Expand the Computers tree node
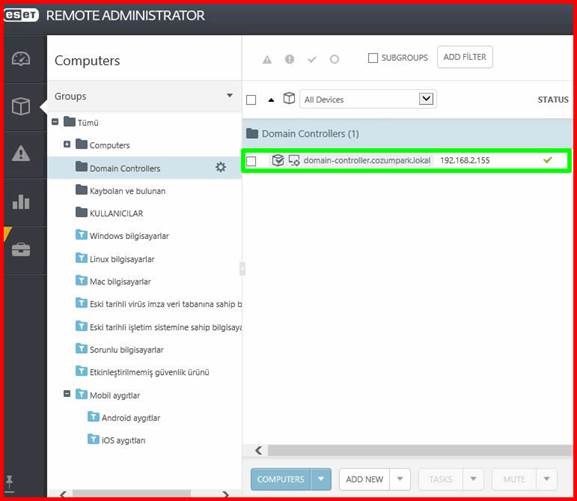 tap(67, 144)
